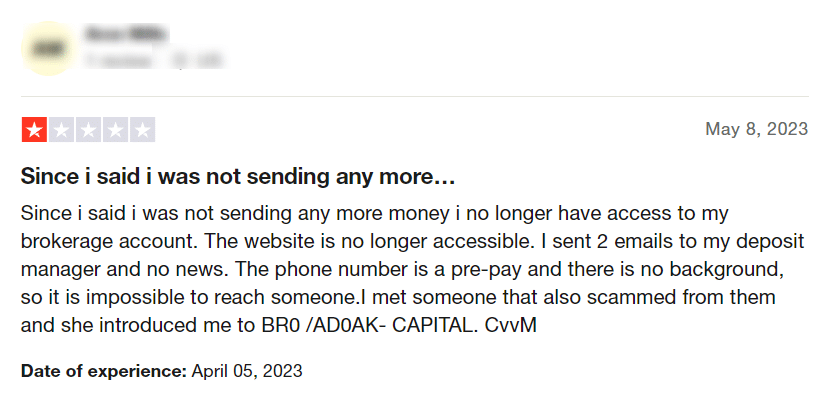
Task: Open review title "Since i said i was not sending any more…"
Action: [238, 177]
